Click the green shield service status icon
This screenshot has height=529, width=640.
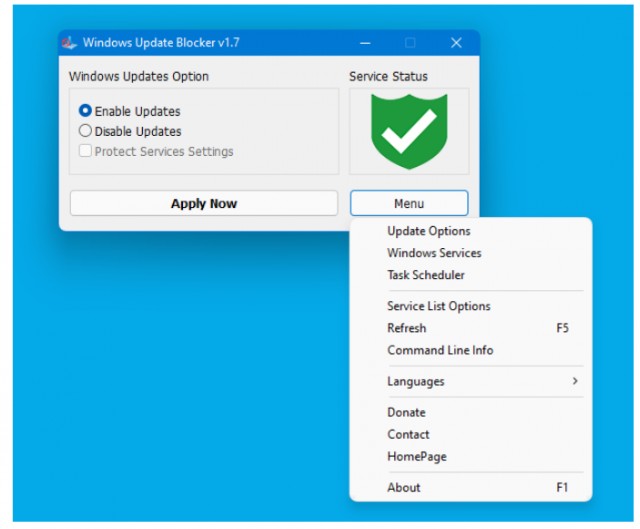[408, 131]
